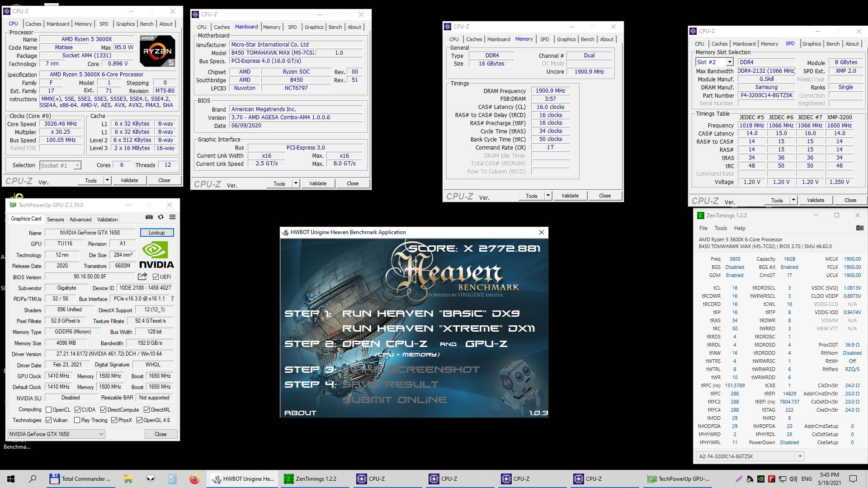Switch to the Sensors tab in GPU-Z
The height and width of the screenshot is (488, 868).
[x=56, y=220]
